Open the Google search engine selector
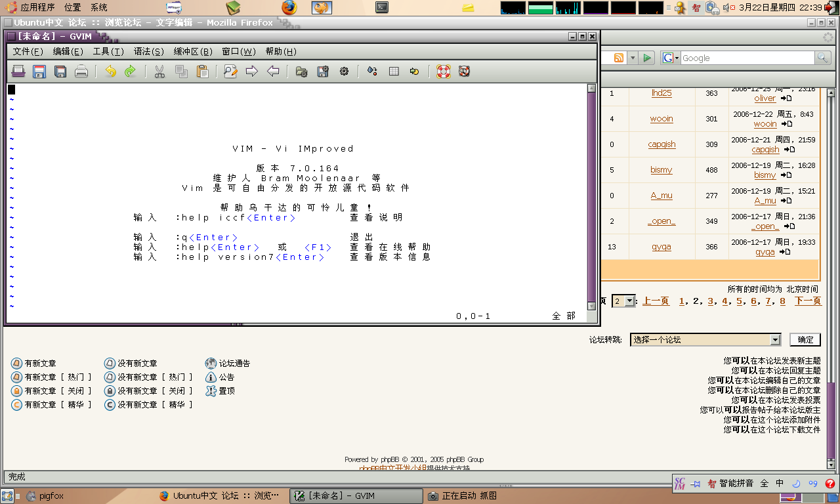The image size is (840, 504). point(671,58)
